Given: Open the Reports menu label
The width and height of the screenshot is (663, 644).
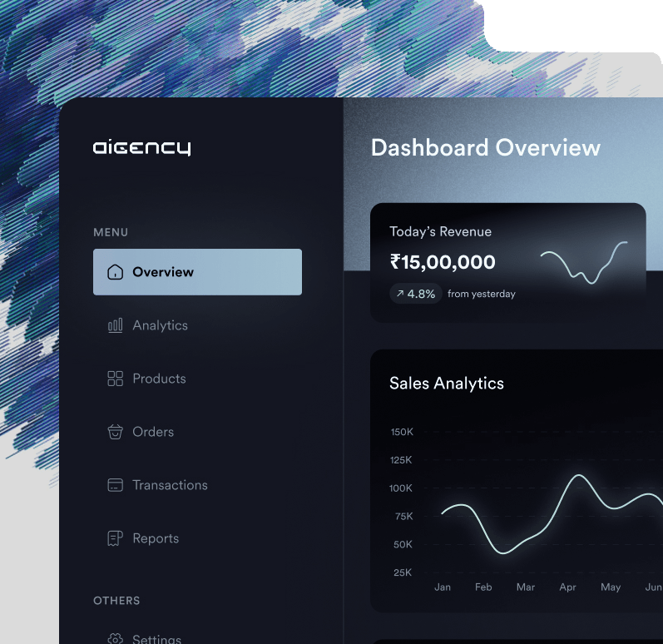Looking at the screenshot, I should coord(156,538).
